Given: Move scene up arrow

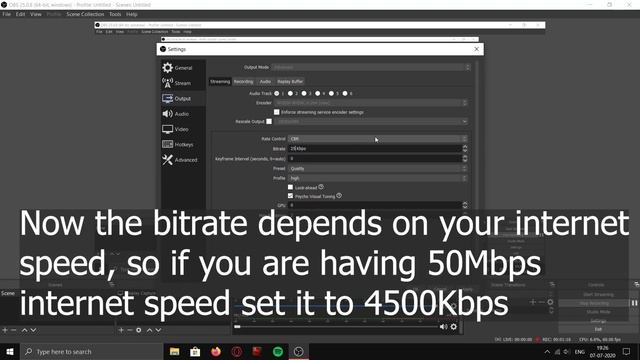Looking at the screenshot, I should (x=24, y=330).
